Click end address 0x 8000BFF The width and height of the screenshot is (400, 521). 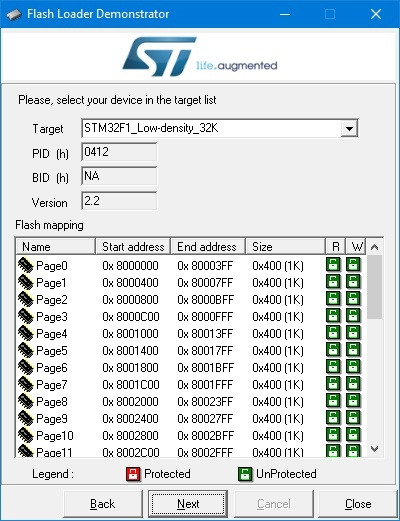pyautogui.click(x=205, y=300)
